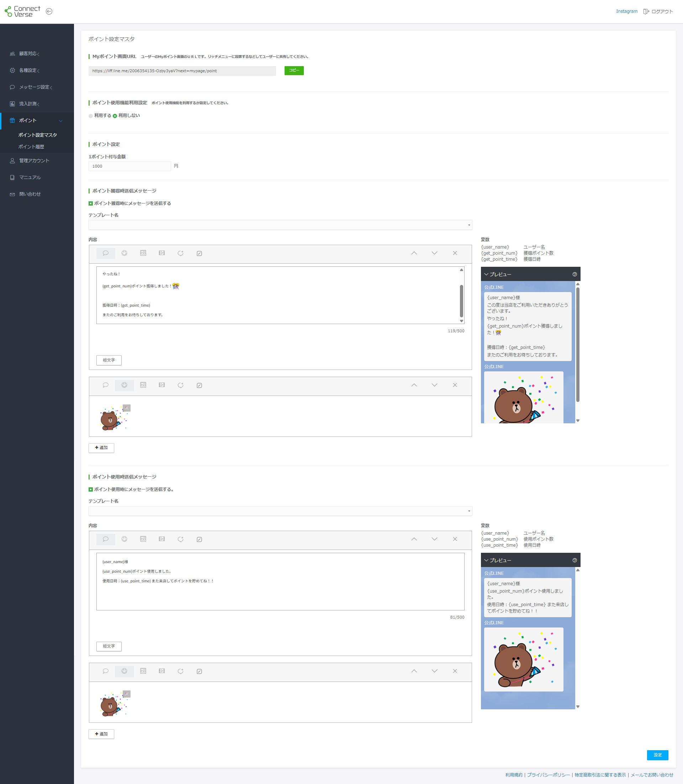This screenshot has width=683, height=784.
Task: Delete the point-usage sticker block with its X
Action: pyautogui.click(x=455, y=671)
